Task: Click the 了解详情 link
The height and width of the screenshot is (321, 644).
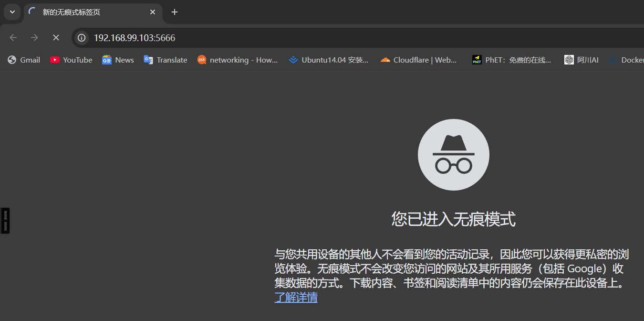Action: coord(296,297)
